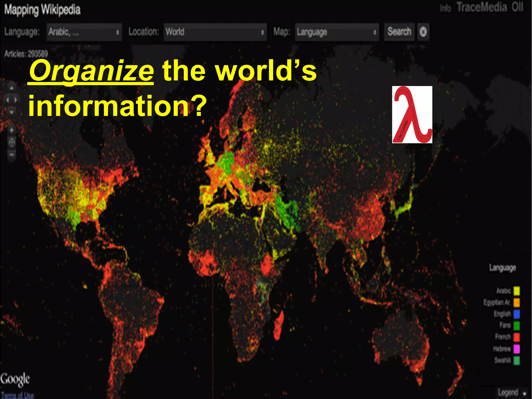This screenshot has height=399, width=532.
Task: Click the Language legend heading
Action: [x=503, y=268]
